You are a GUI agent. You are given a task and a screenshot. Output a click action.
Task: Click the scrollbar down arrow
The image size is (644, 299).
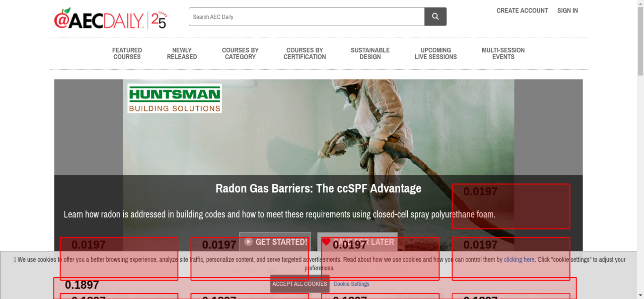tap(640, 295)
